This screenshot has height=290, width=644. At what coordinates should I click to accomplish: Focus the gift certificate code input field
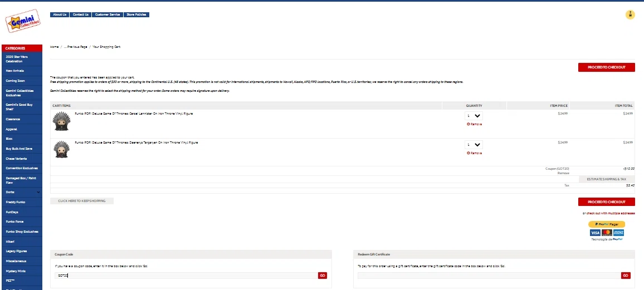(x=489, y=276)
